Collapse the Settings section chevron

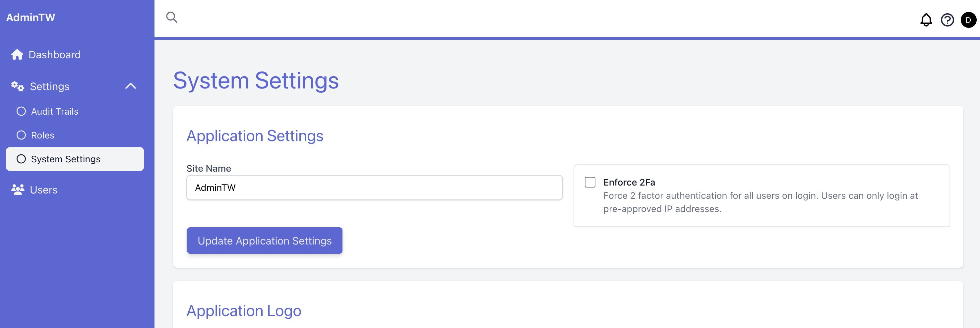point(131,86)
